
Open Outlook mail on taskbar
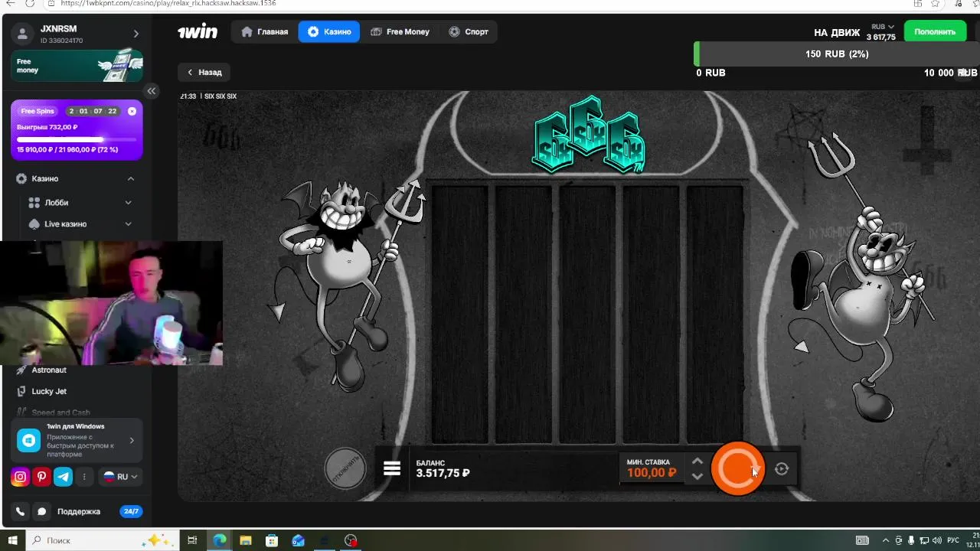[x=298, y=540]
